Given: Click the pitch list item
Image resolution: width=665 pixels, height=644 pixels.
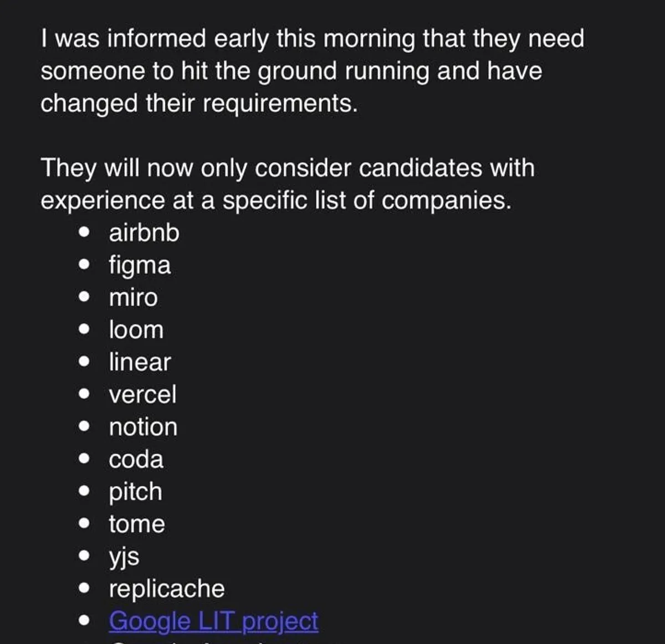Looking at the screenshot, I should [x=135, y=492].
